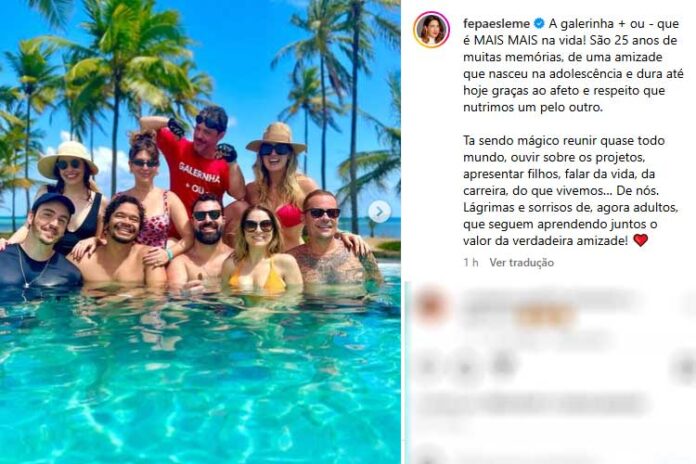Click the red heart emoji in caption

(641, 240)
